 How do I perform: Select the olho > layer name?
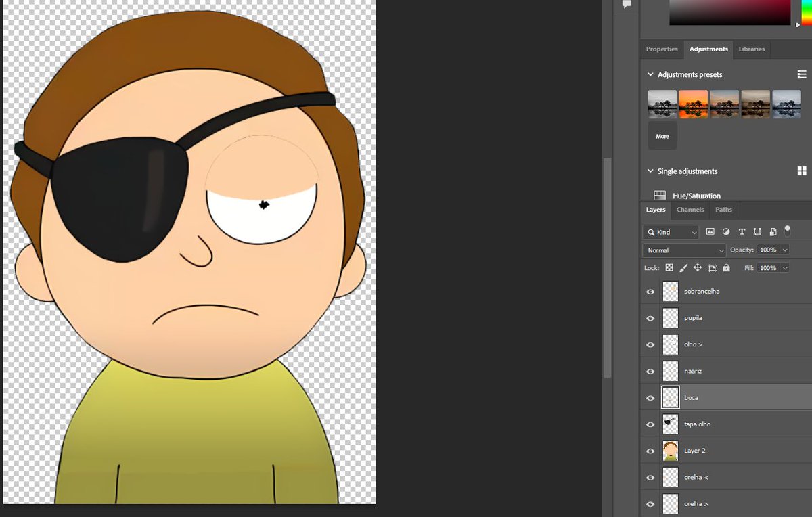(x=693, y=344)
